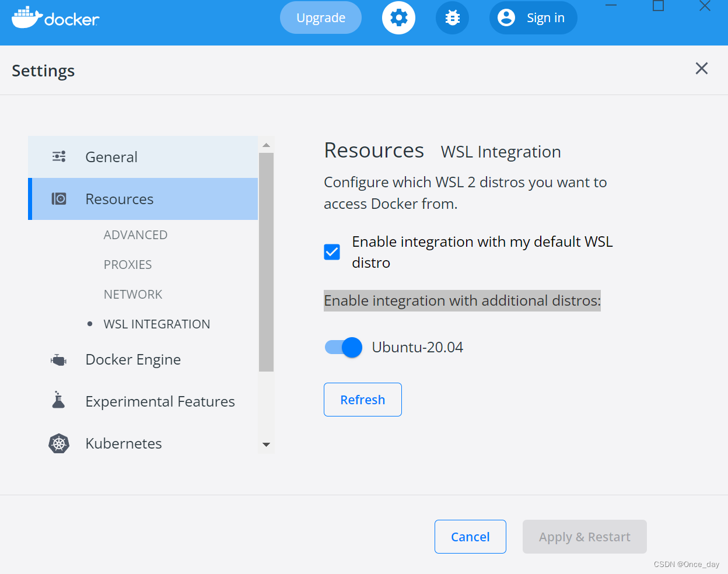Refresh the WSL distro list
The width and height of the screenshot is (728, 574).
[363, 400]
